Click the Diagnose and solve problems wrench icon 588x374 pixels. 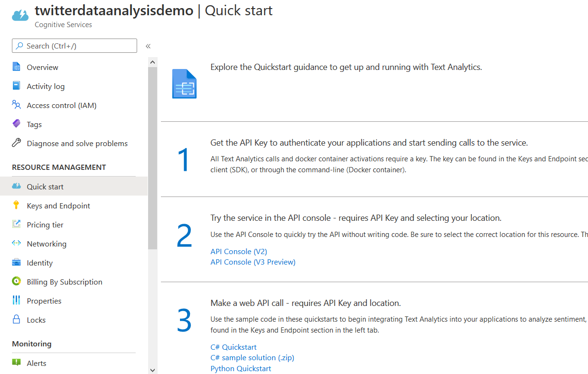click(x=17, y=143)
